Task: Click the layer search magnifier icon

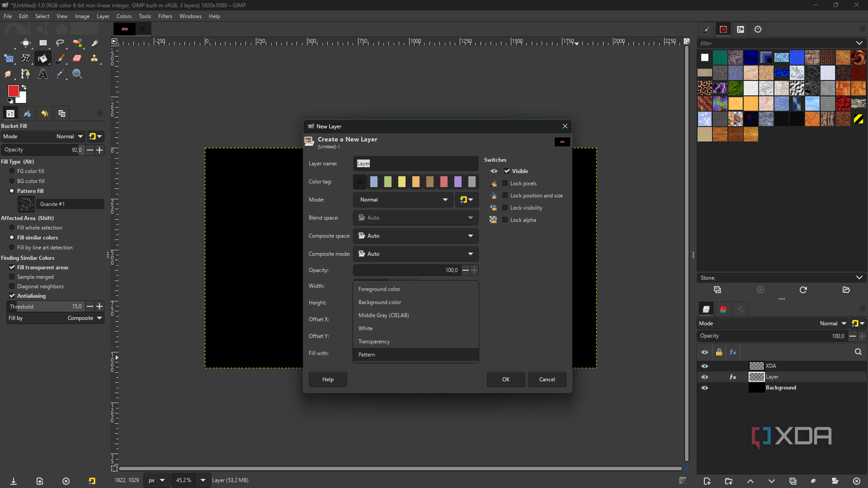Action: (858, 352)
